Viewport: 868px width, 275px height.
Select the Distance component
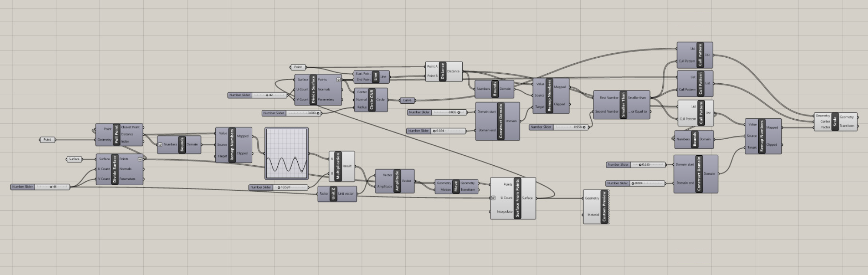pos(443,71)
